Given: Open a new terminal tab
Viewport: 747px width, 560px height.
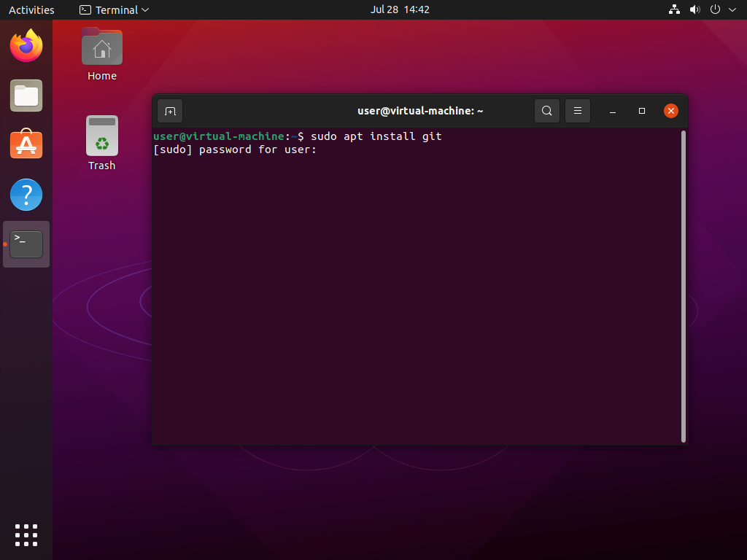Looking at the screenshot, I should (x=170, y=111).
